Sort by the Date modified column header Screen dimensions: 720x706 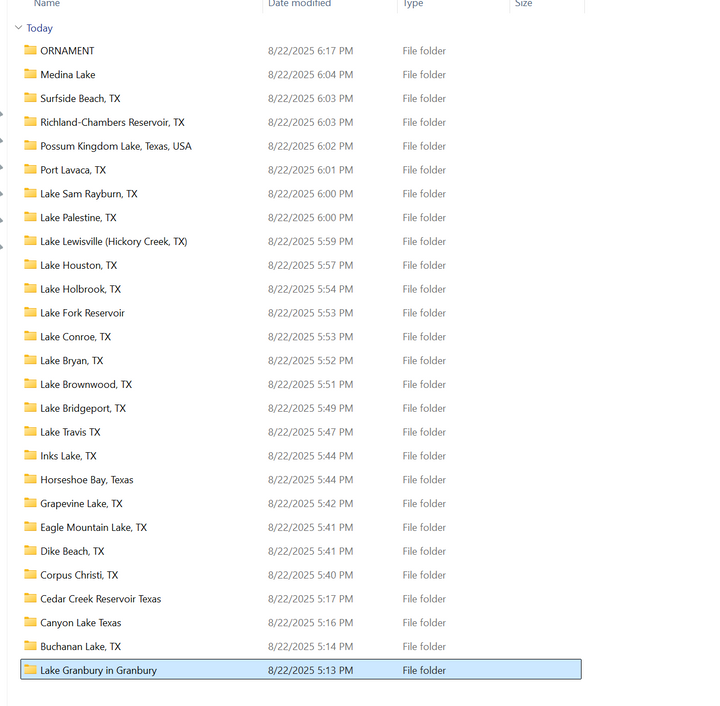click(299, 4)
